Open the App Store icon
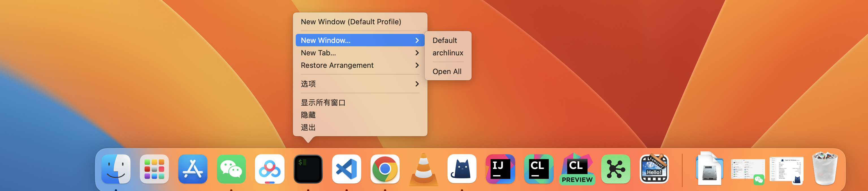868x191 pixels. click(193, 169)
